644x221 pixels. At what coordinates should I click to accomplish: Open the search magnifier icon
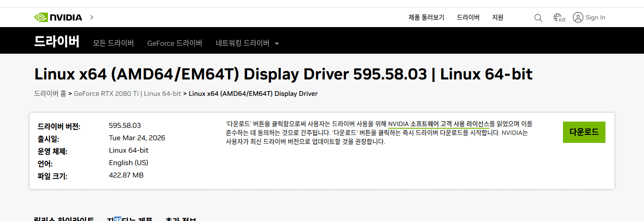click(538, 18)
